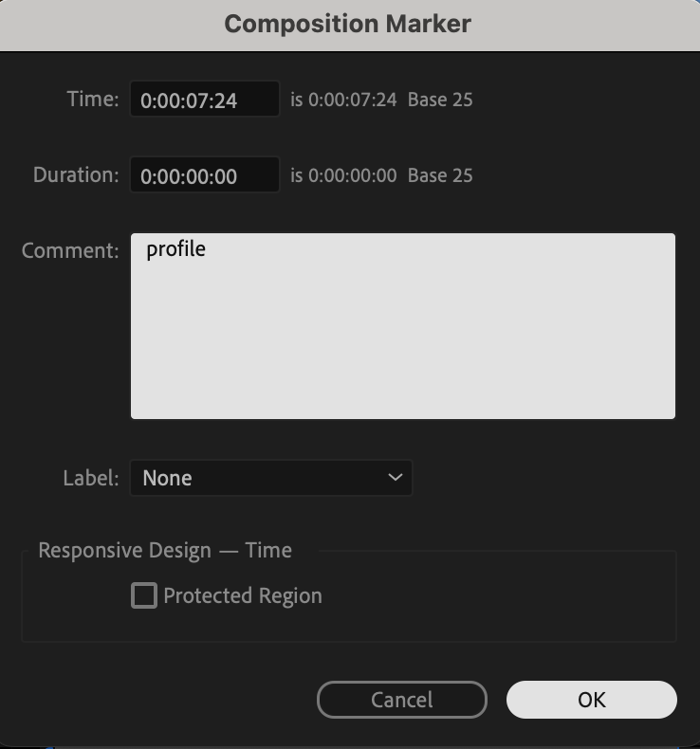700x749 pixels.
Task: Click the "Protected Region" label text
Action: coord(243,595)
